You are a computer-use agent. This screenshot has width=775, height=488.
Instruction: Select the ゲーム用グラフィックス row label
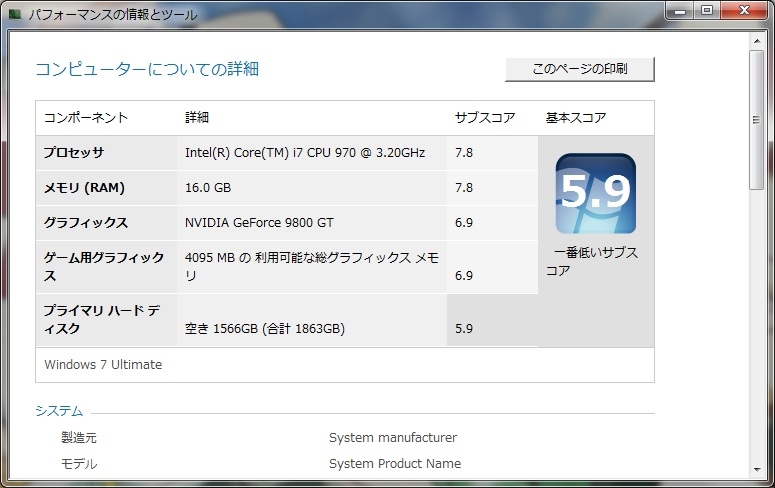pos(104,266)
